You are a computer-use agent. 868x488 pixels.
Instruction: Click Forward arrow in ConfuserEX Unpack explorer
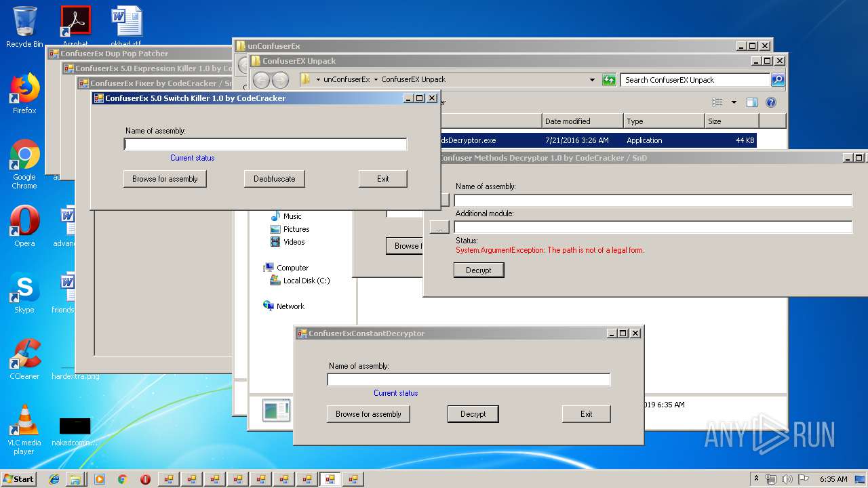pos(280,80)
